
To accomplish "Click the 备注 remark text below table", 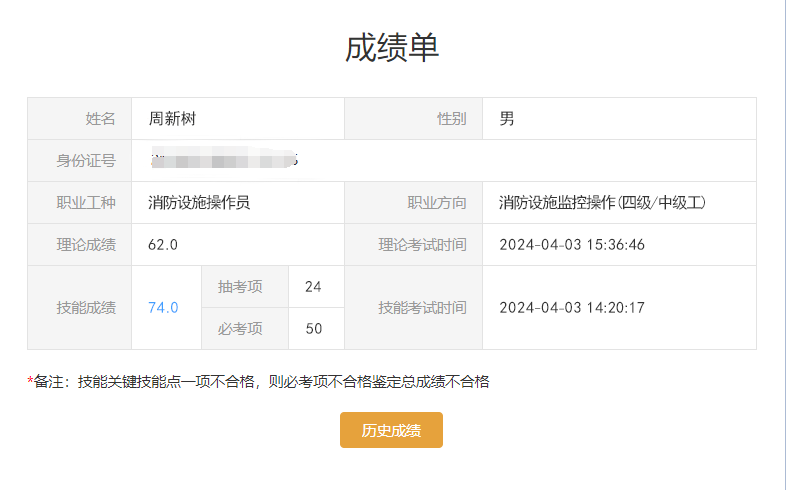I will [x=258, y=381].
